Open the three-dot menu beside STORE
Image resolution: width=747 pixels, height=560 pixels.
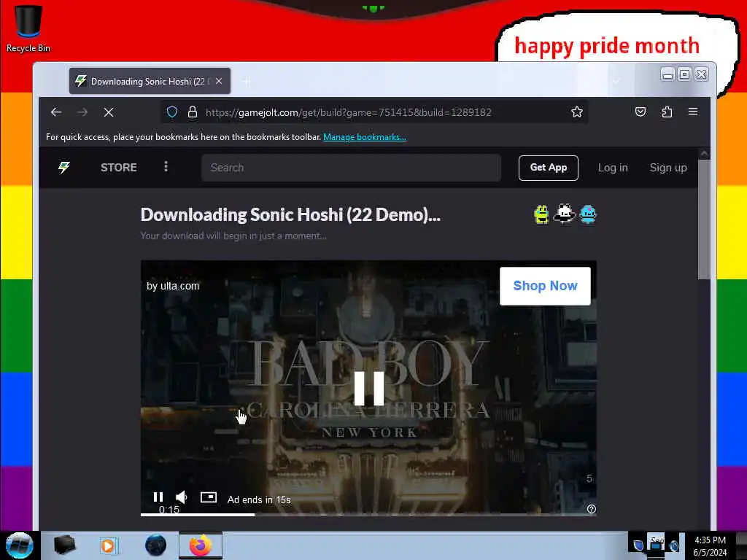click(166, 166)
